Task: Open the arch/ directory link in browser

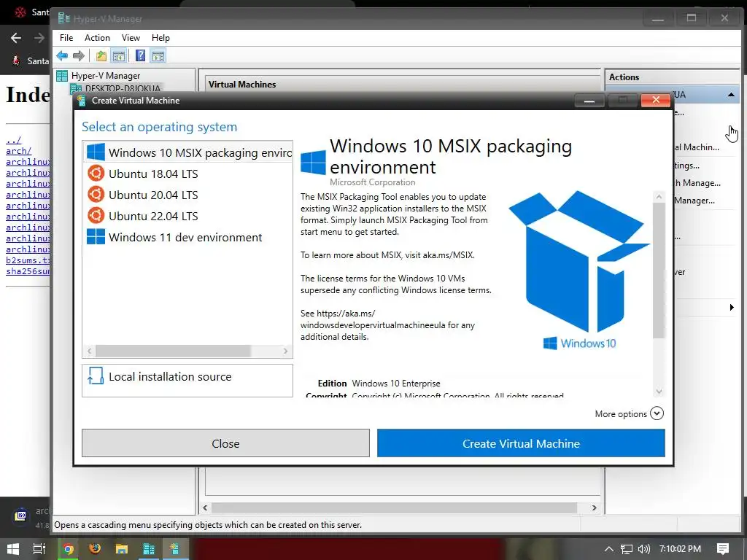Action: click(x=18, y=151)
